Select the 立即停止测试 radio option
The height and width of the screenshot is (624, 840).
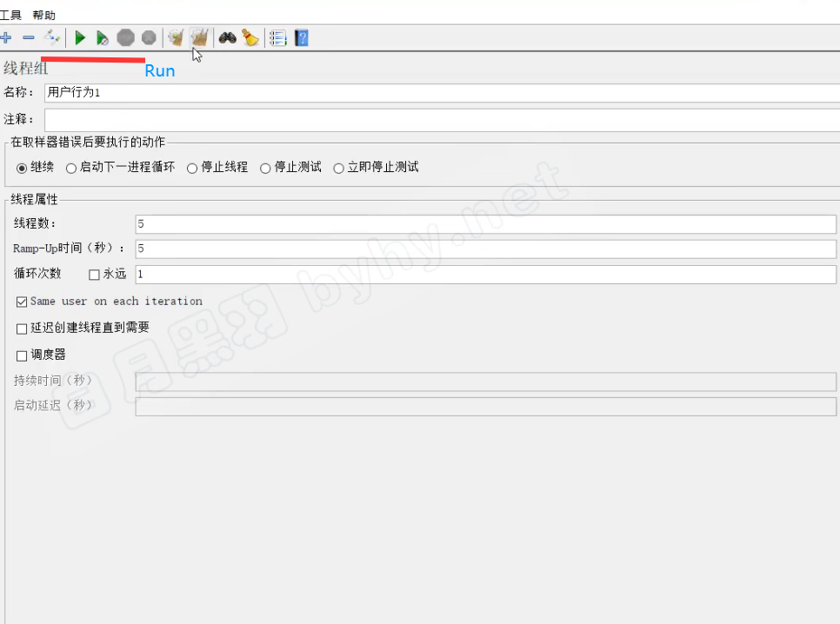(338, 169)
